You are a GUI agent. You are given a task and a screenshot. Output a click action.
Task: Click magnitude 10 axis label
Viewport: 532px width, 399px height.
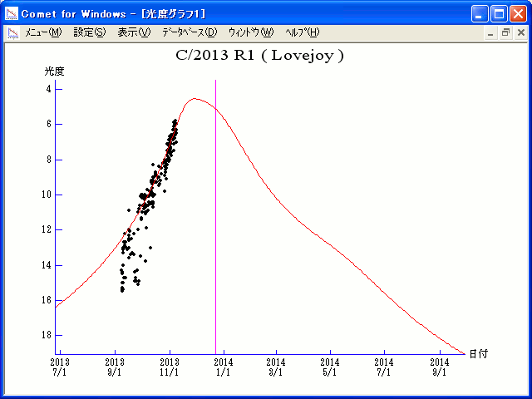point(47,195)
